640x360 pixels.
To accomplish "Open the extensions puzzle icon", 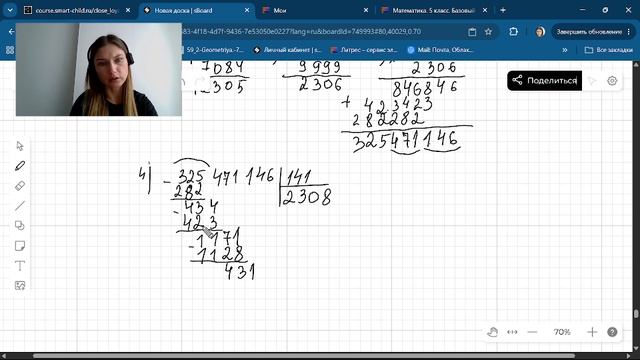I will click(x=513, y=32).
